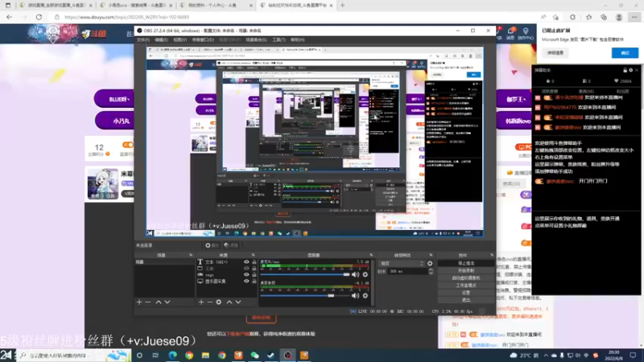Screen dimensions: 644x362
Task: Move the scene up in the OBS Scenes panel
Action: point(159,302)
